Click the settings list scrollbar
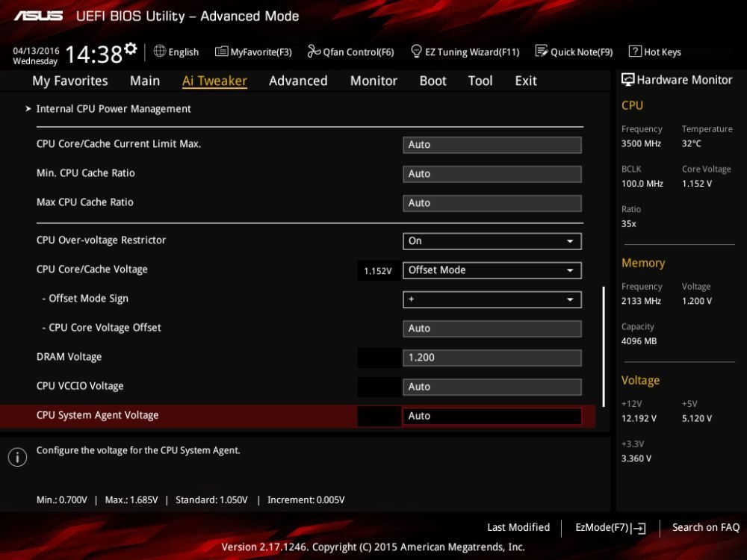Image resolution: width=747 pixels, height=560 pixels. click(x=604, y=346)
